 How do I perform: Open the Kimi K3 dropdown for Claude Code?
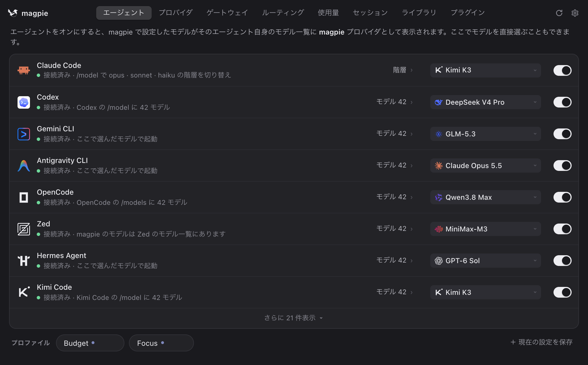click(x=485, y=70)
